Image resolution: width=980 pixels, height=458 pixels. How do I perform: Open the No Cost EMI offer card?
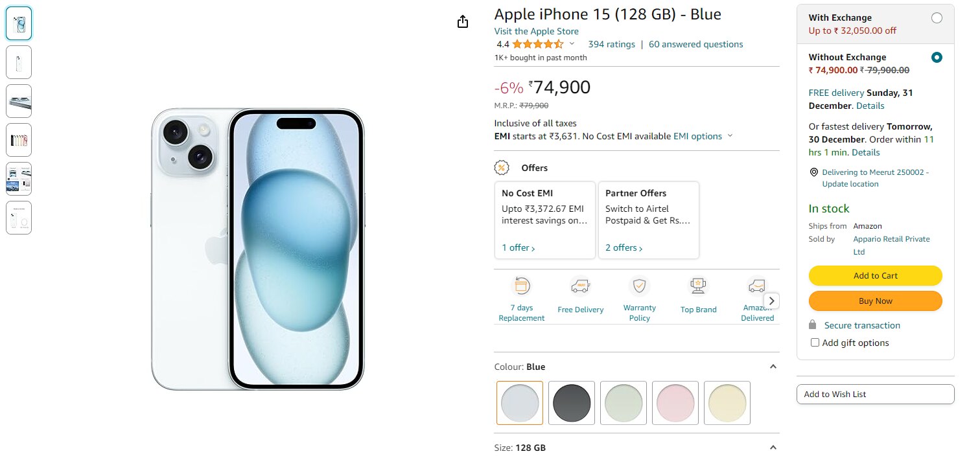point(544,220)
